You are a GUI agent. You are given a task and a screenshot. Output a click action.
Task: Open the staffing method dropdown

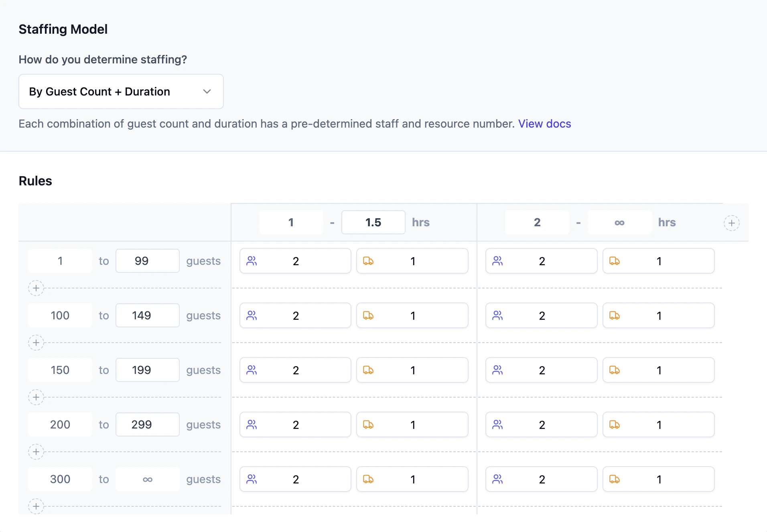point(121,91)
